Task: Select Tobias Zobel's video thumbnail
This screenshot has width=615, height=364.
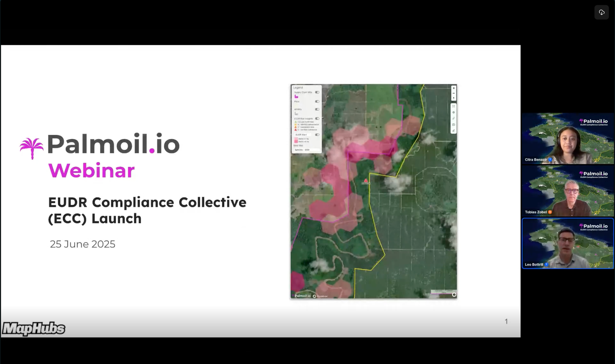Action: coord(568,191)
